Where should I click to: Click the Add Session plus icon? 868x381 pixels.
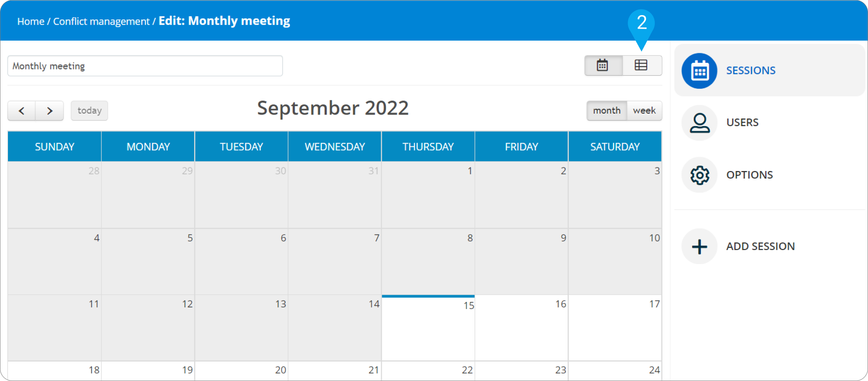[x=699, y=247]
